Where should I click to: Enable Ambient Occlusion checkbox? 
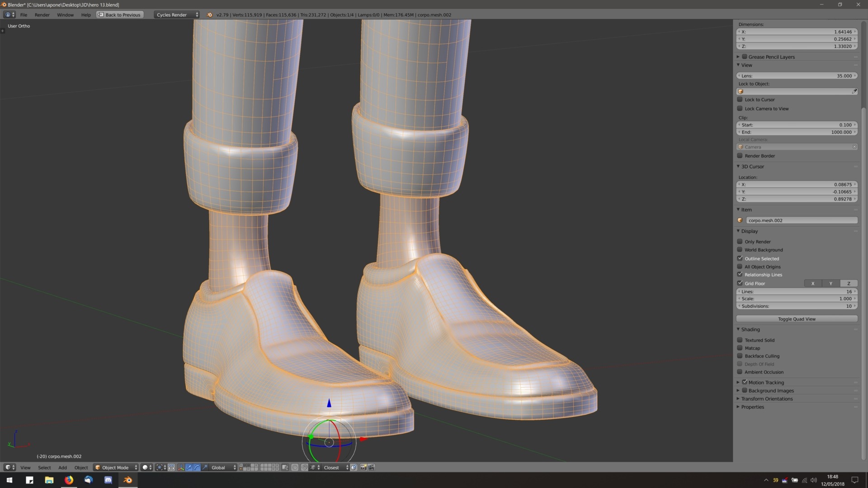(740, 372)
